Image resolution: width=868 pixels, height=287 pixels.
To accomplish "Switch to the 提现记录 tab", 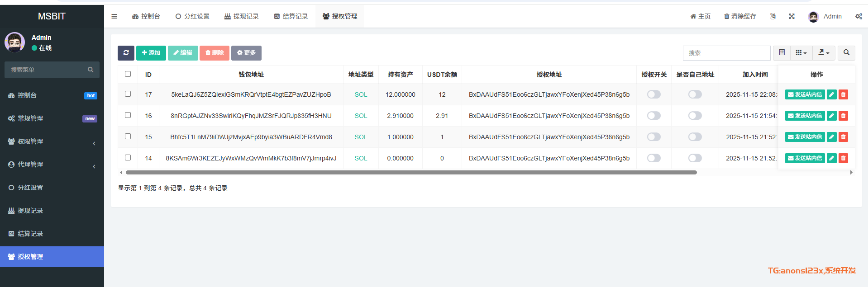I will 242,16.
